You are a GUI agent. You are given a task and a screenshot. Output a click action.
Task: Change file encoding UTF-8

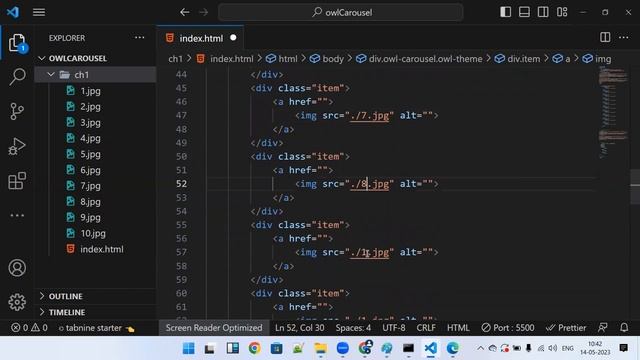coord(394,328)
